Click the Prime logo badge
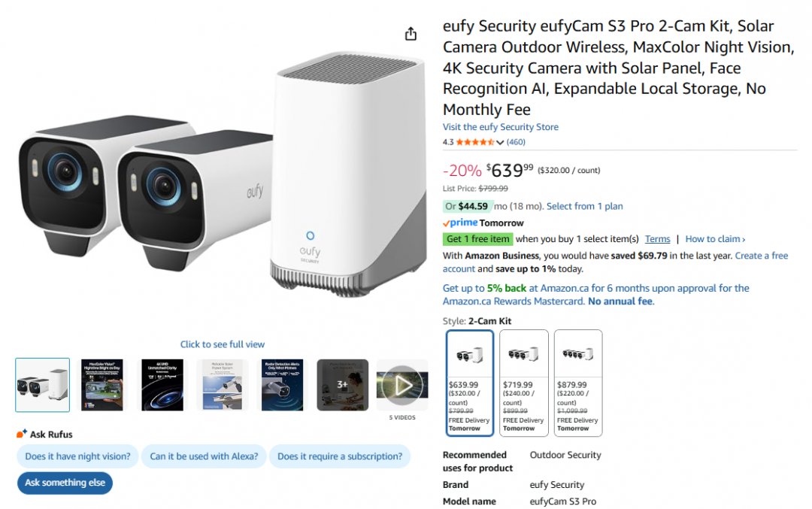The width and height of the screenshot is (812, 509). (460, 223)
